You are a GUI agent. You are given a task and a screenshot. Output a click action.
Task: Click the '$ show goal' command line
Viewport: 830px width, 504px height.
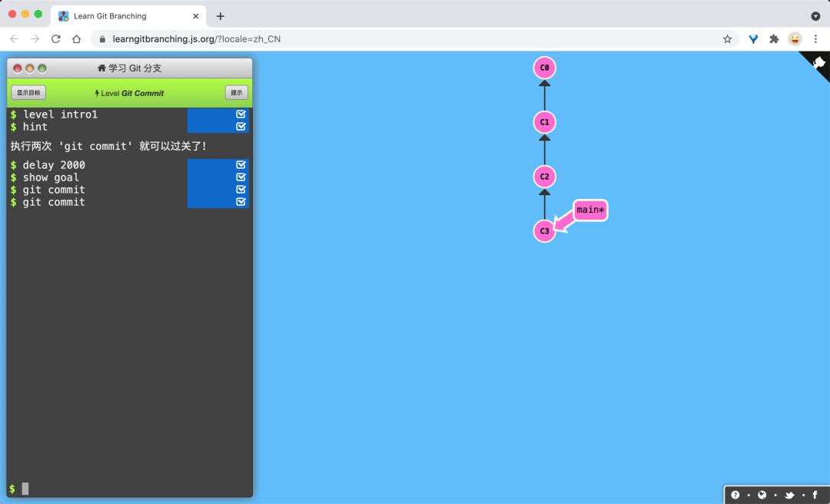pyautogui.click(x=45, y=177)
